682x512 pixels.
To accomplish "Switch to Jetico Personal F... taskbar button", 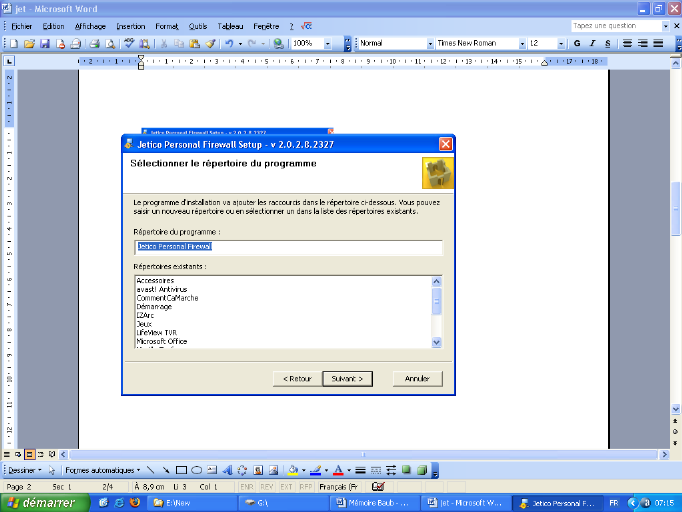I will click(x=556, y=503).
